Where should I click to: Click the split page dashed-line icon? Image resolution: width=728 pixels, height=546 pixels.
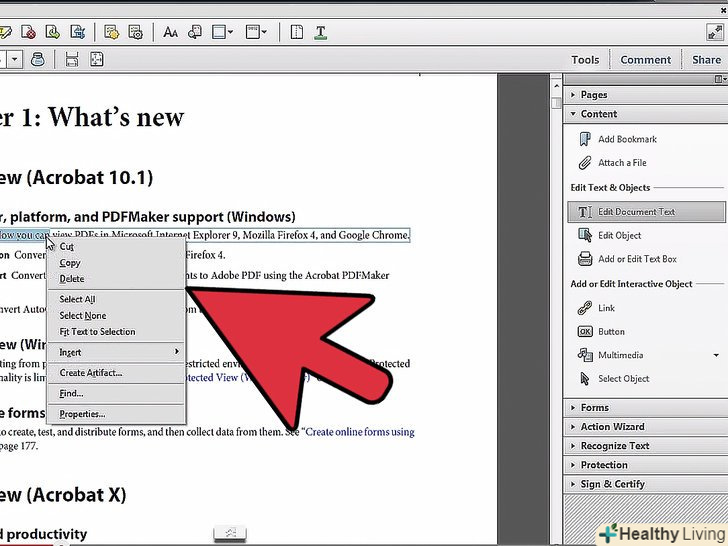pos(297,32)
